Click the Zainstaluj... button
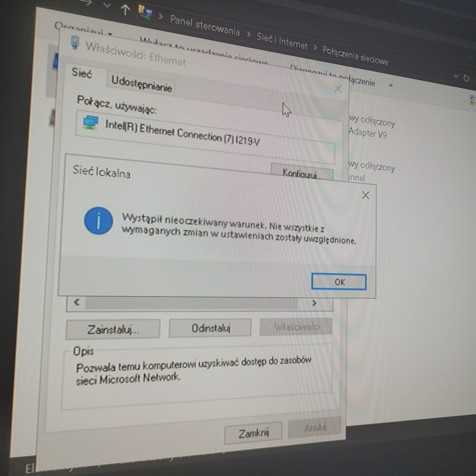The height and width of the screenshot is (476, 476). (x=113, y=329)
